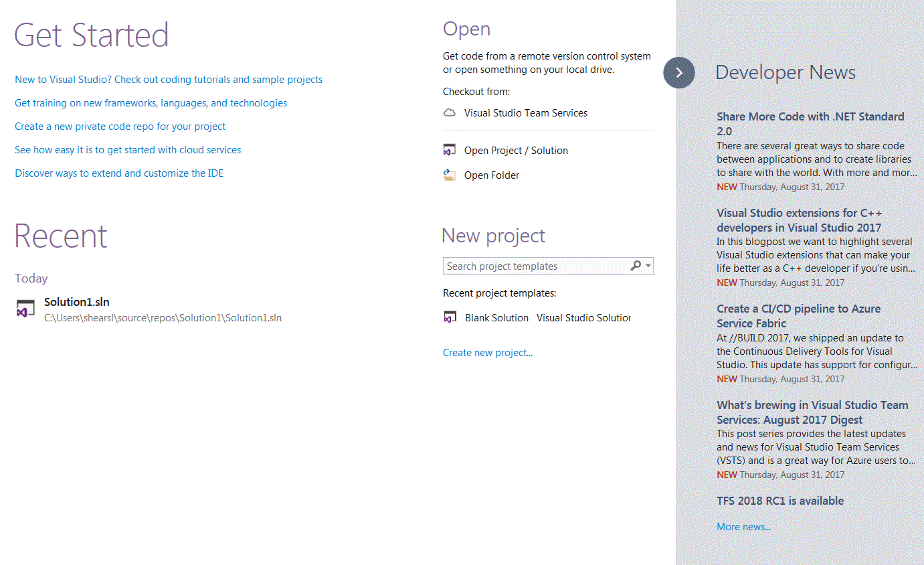924x565 pixels.
Task: Click Open Folder label
Action: 492,175
